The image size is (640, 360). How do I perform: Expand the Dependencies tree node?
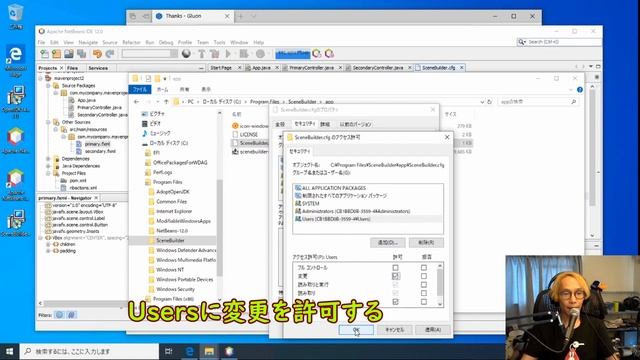48,159
